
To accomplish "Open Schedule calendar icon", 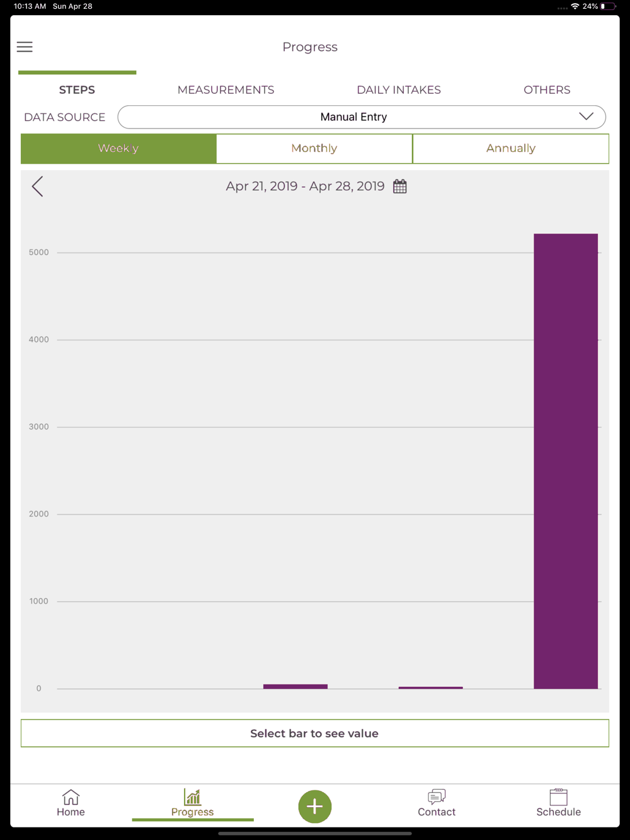I will coord(559,803).
